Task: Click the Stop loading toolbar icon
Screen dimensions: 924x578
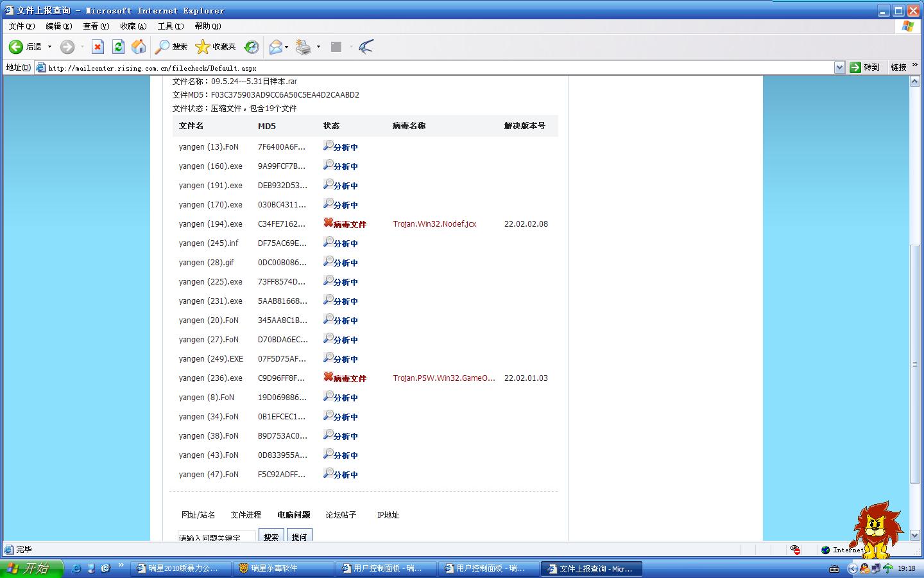Action: (98, 47)
